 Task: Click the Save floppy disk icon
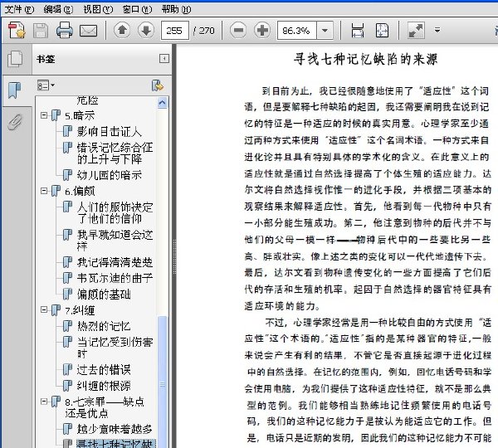[41, 31]
